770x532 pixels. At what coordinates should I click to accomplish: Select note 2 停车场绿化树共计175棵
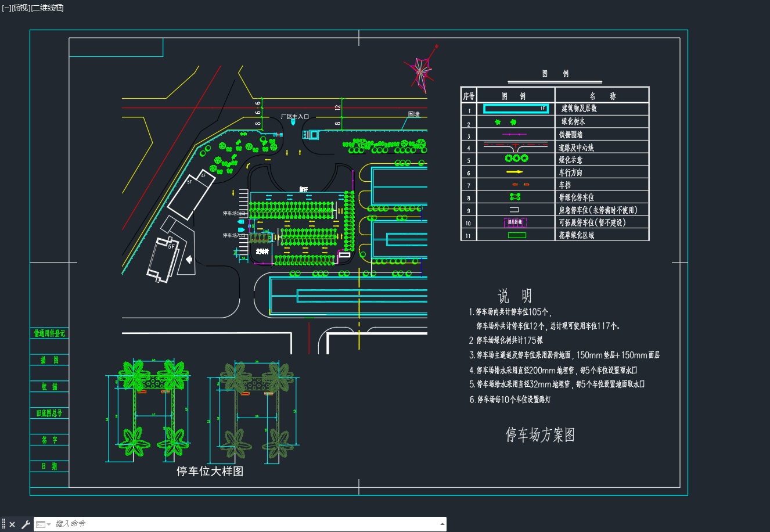point(506,340)
